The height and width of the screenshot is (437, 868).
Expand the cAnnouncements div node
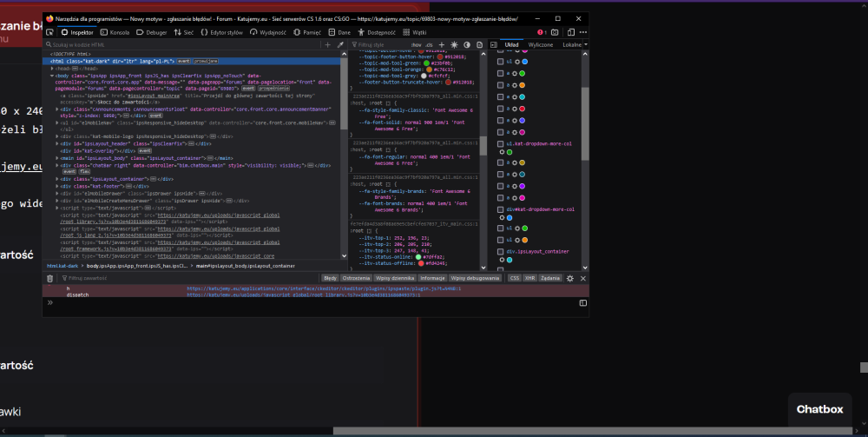(x=57, y=109)
